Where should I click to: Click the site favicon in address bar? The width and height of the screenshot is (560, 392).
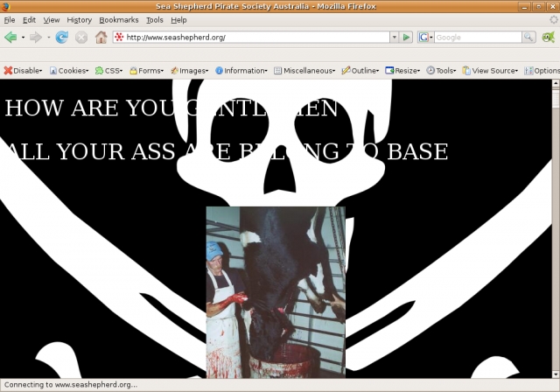[x=119, y=38]
